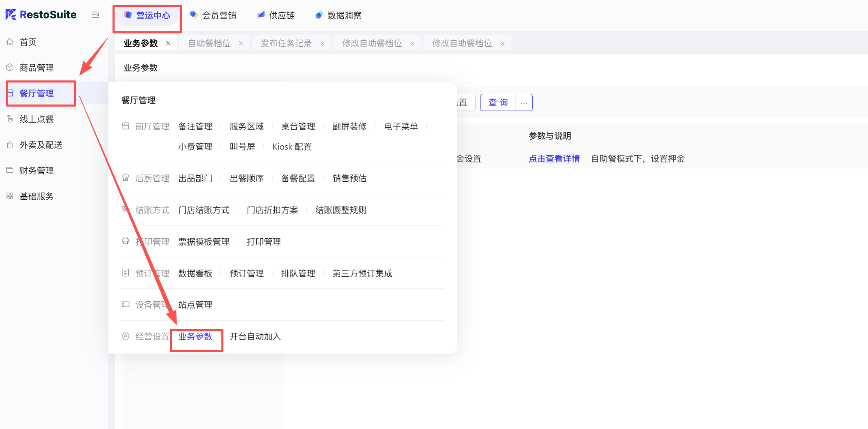This screenshot has height=429, width=868.
Task: Click the RestoSuite logo icon
Action: pos(11,15)
